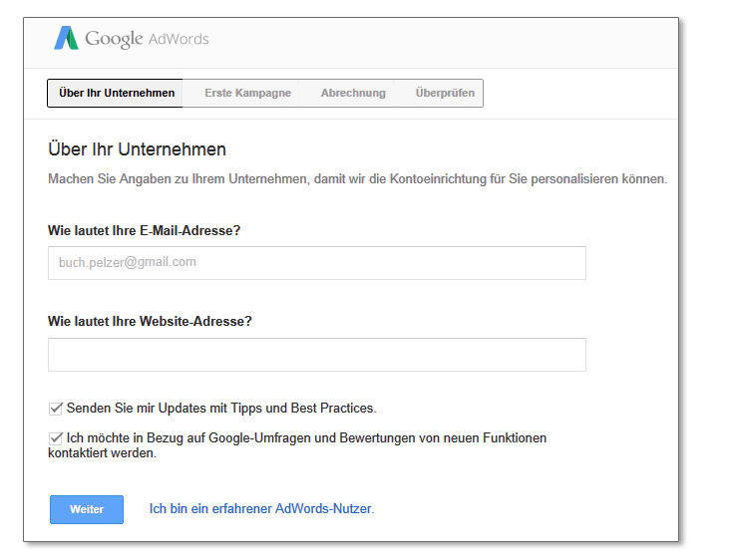The width and height of the screenshot is (735, 560).
Task: Select the Über Ihr Unternehmen tab
Action: click(115, 94)
